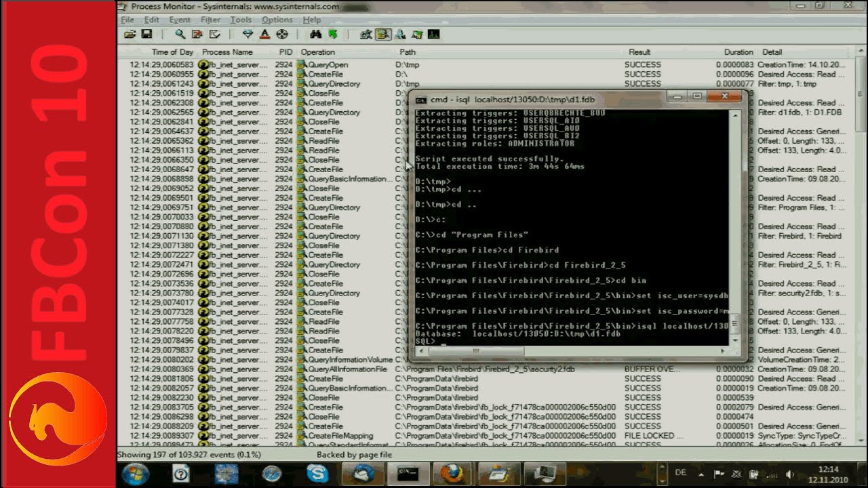Image resolution: width=868 pixels, height=488 pixels.
Task: Toggle Show Network Activity icon
Action: [400, 34]
